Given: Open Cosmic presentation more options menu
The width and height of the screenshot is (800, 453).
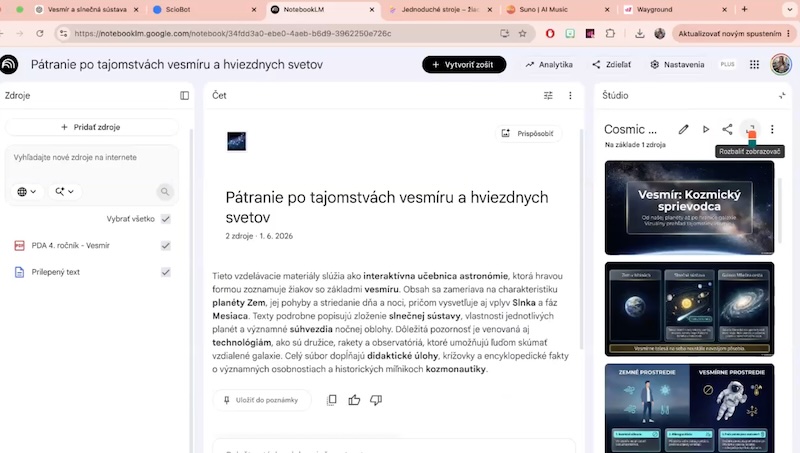Looking at the screenshot, I should 772,130.
